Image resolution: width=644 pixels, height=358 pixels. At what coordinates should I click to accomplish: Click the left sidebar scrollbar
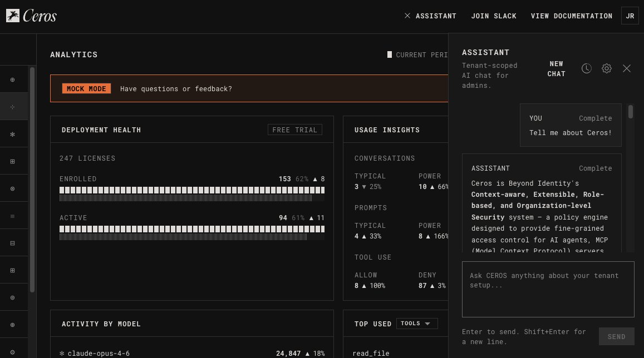(32, 180)
